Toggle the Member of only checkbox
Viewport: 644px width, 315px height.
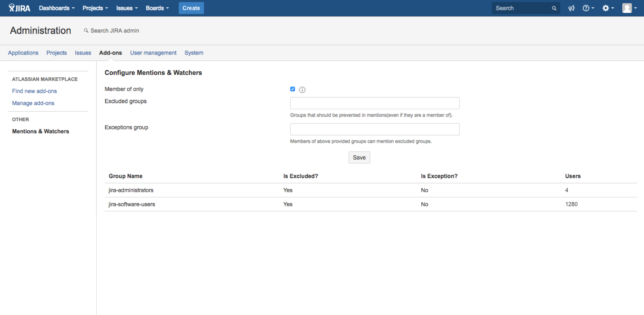click(293, 89)
